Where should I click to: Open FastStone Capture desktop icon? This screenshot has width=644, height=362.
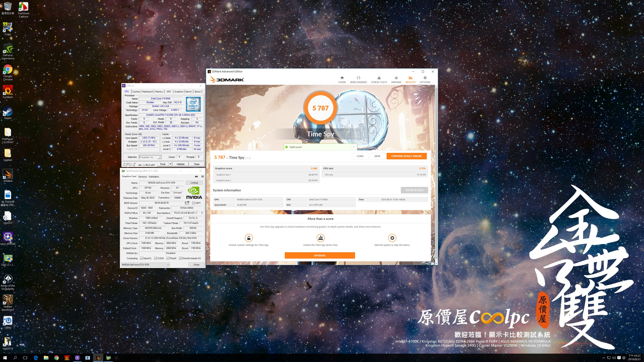tap(23, 10)
